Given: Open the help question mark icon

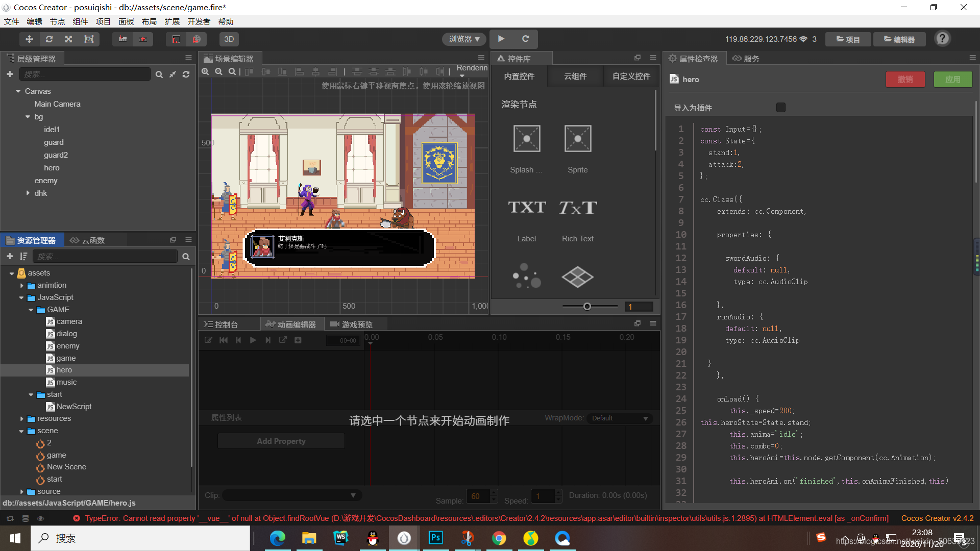Looking at the screenshot, I should tap(942, 39).
